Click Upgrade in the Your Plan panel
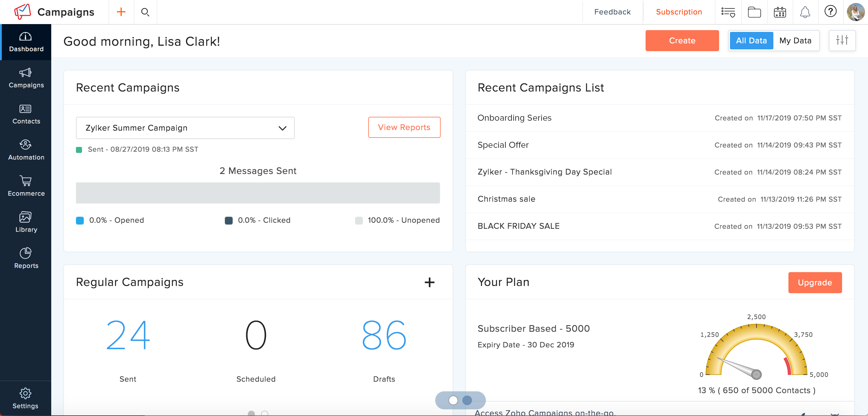This screenshot has width=868, height=416. coord(815,282)
